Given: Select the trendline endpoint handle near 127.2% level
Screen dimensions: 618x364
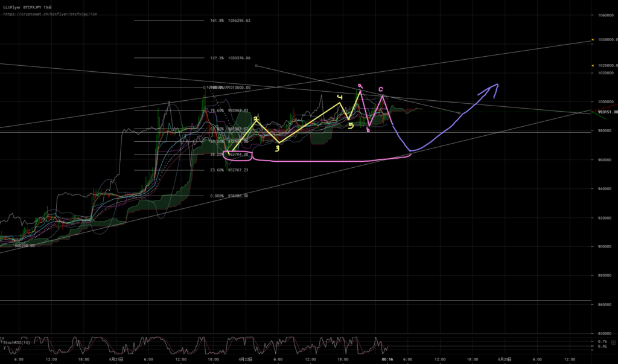Looking at the screenshot, I should coord(256,65).
